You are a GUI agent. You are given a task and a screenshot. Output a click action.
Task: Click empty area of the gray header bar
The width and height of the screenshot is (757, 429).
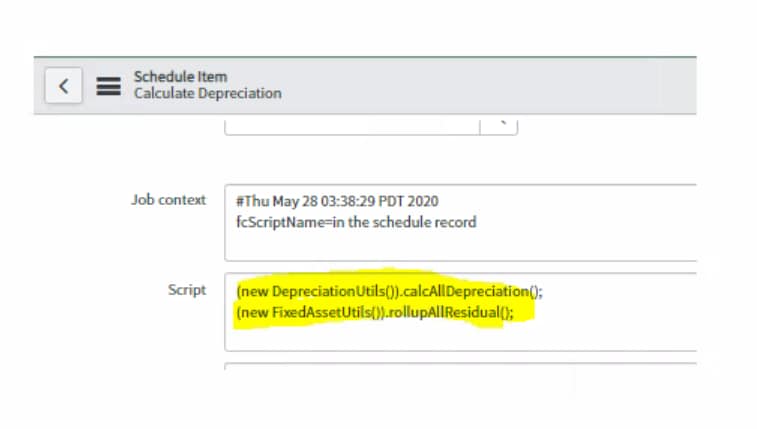483,86
